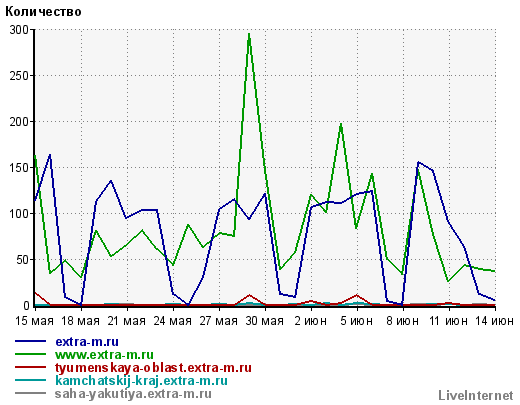Click the teal kamchatskij-kraj legend swatch
This screenshot has height=405, width=520.
(x=30, y=380)
